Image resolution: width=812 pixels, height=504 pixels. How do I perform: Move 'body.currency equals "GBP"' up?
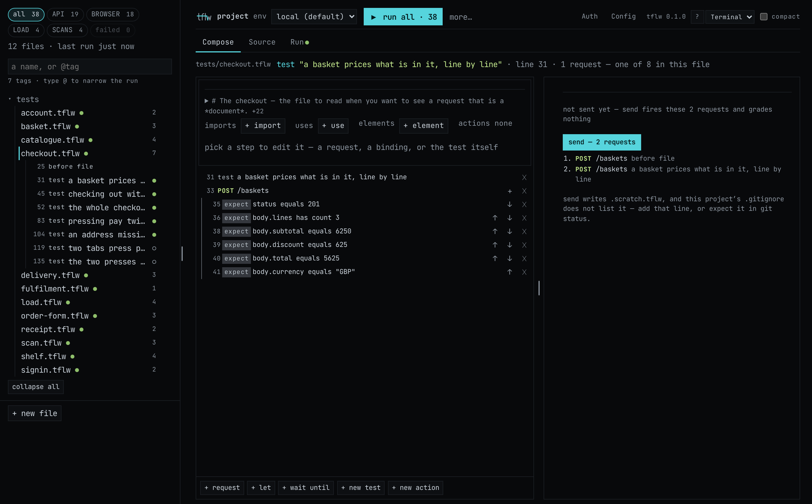click(509, 272)
